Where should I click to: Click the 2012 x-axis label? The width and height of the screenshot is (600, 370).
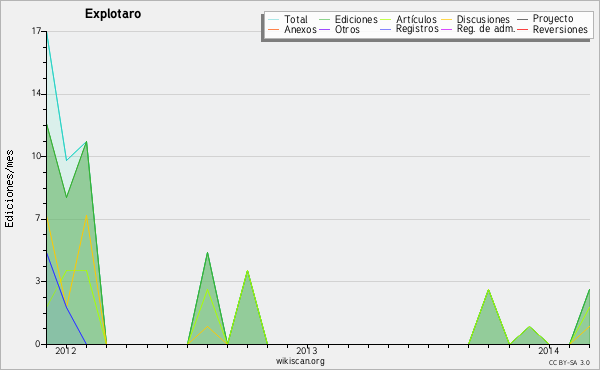coord(66,350)
